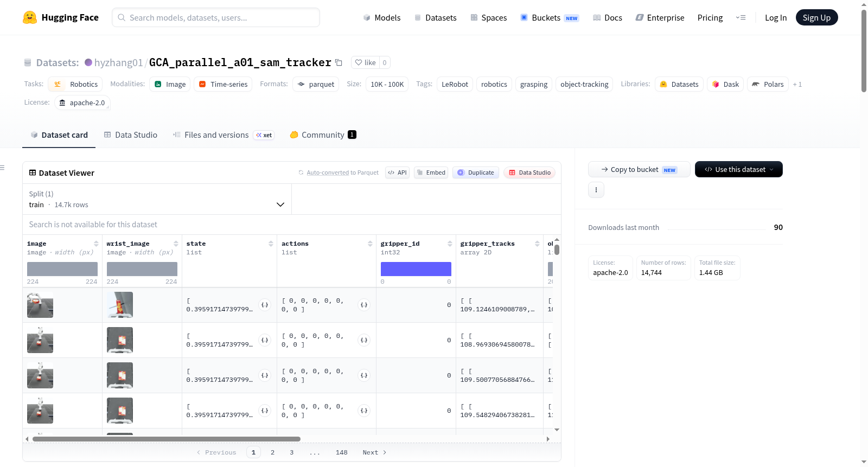Expand the state JSON in the second row

(x=265, y=340)
